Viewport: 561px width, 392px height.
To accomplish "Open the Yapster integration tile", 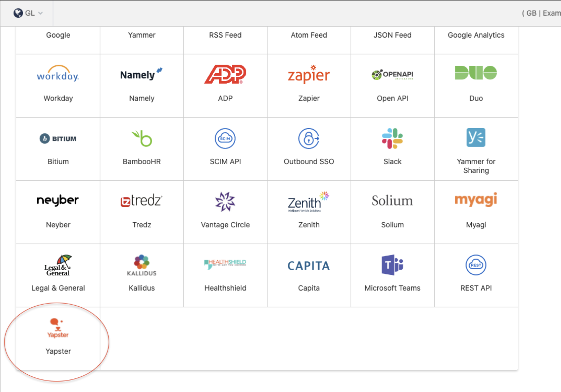I will click(58, 337).
